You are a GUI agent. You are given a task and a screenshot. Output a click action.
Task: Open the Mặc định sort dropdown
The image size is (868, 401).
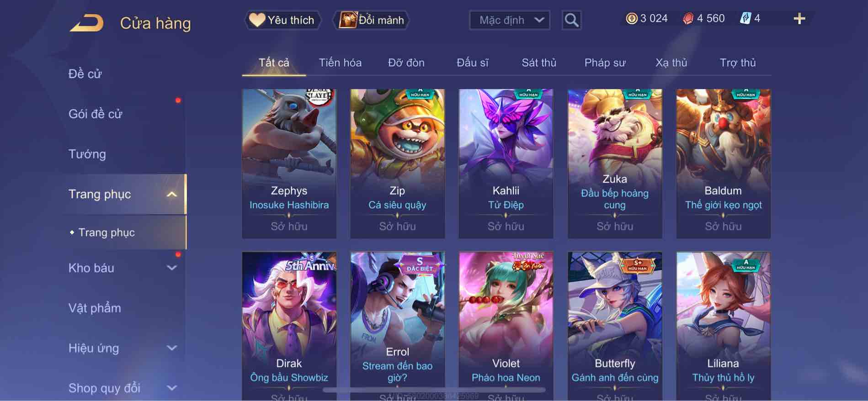(510, 20)
